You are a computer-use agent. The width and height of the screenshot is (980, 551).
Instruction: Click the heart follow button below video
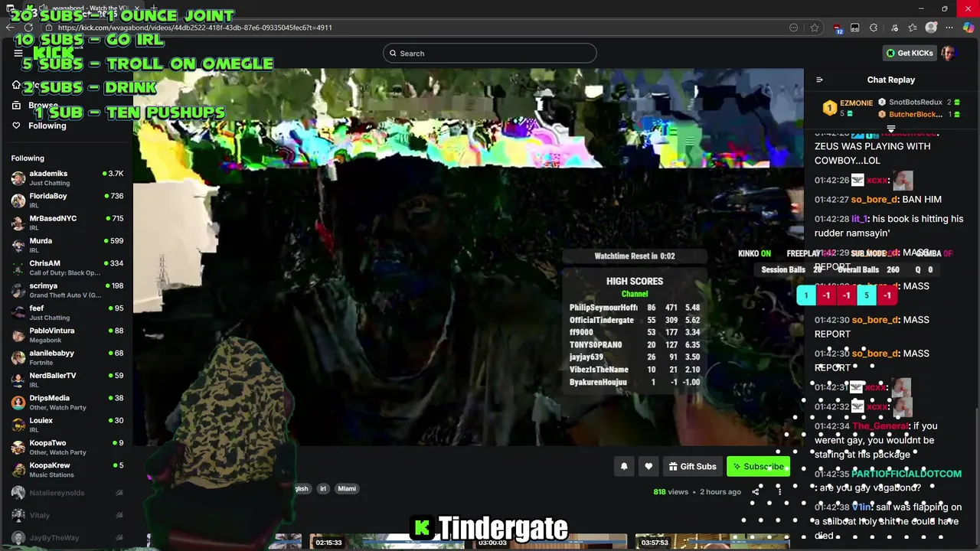point(648,466)
